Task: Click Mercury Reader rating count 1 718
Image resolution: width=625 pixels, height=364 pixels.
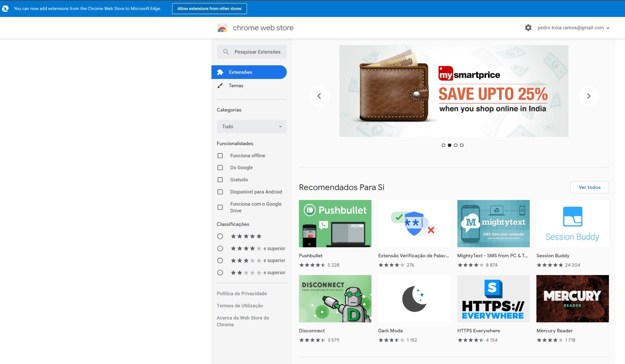Action: tap(570, 340)
